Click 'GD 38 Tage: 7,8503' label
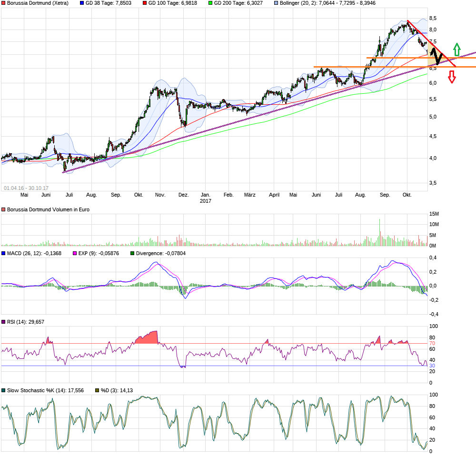The width and height of the screenshot is (476, 456). pos(109,3)
